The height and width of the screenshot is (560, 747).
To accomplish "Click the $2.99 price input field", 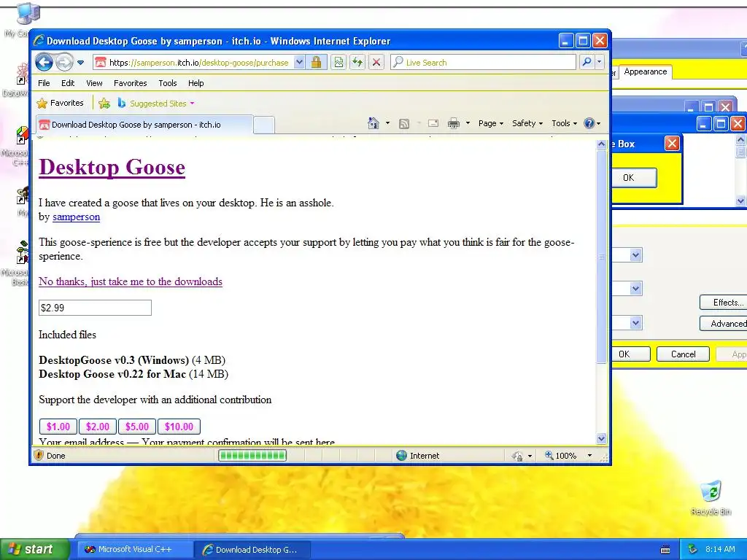I will 95,308.
